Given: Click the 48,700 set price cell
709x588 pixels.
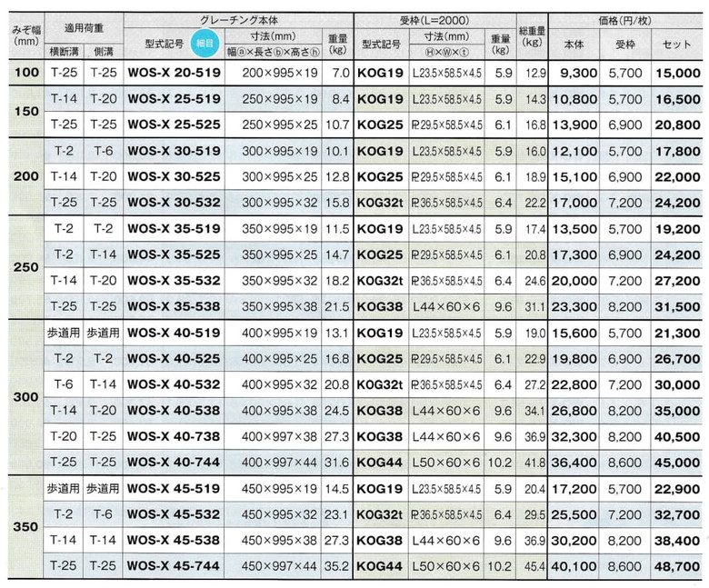Looking at the screenshot, I should (x=677, y=566).
